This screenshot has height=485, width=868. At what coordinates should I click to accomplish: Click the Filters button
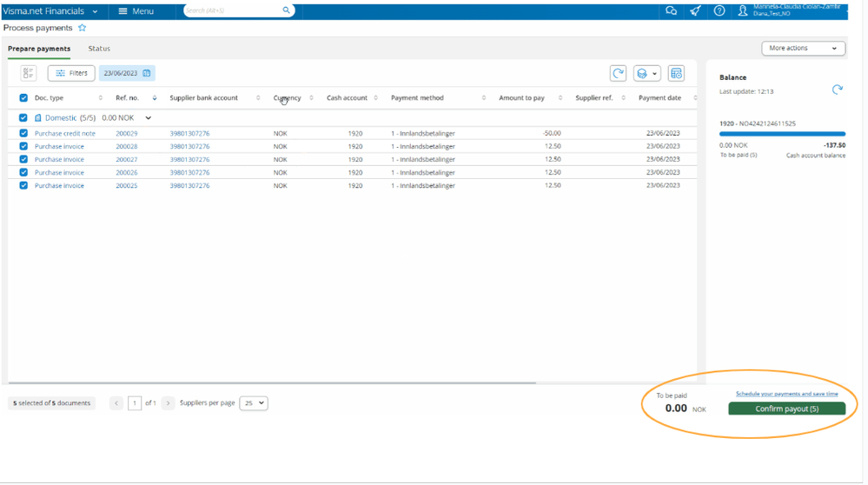pos(71,73)
